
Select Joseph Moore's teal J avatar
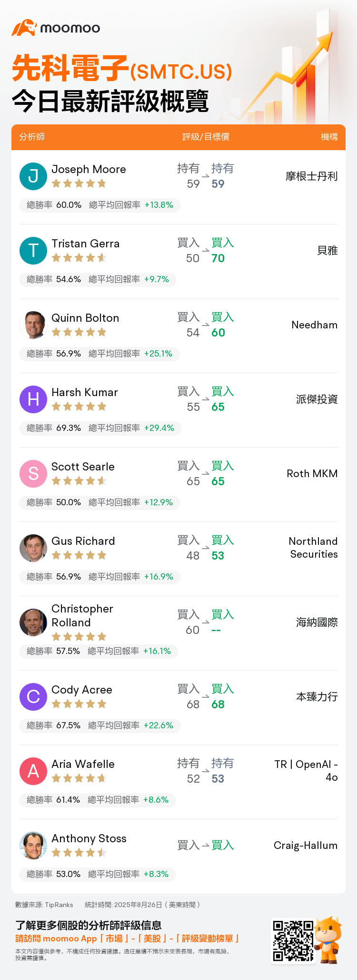[x=33, y=176]
